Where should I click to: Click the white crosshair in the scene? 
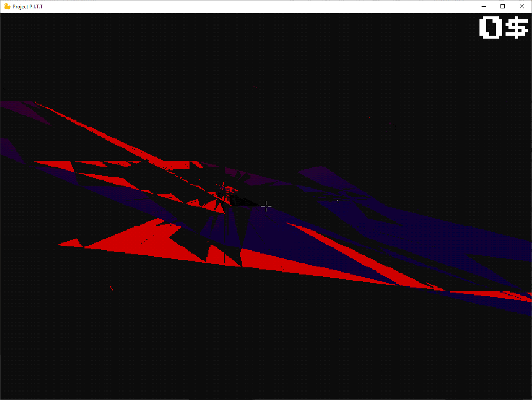click(266, 206)
